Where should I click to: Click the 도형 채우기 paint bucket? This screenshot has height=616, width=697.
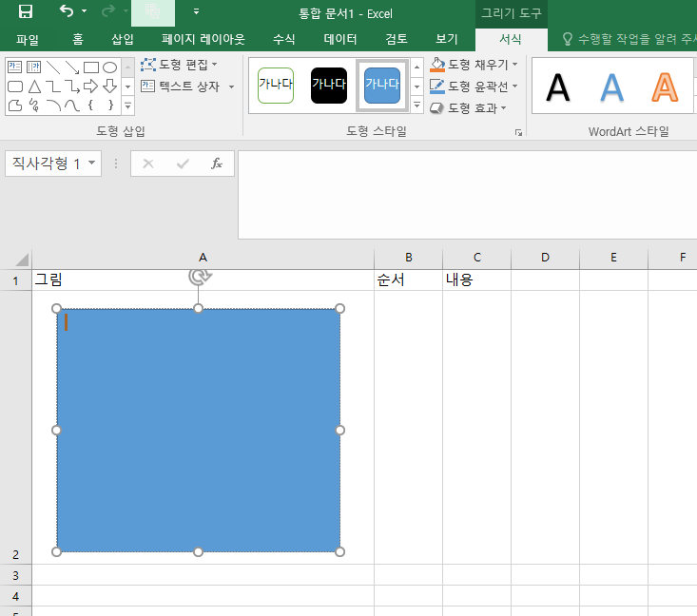[437, 65]
